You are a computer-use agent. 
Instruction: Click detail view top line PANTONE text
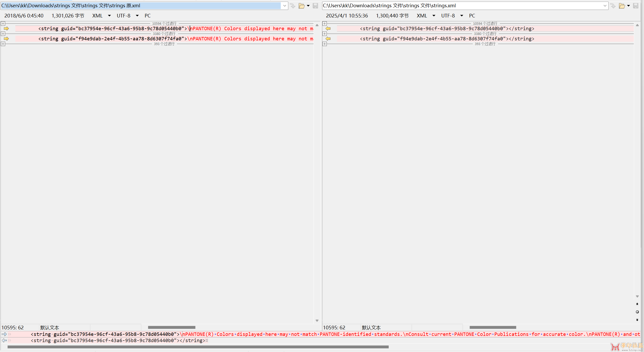coord(410,334)
